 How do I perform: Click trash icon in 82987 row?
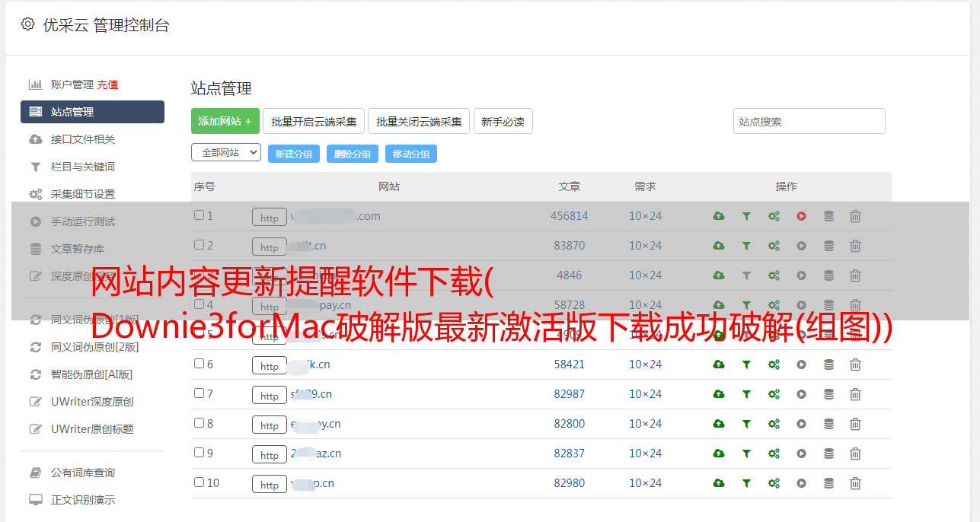coord(855,394)
